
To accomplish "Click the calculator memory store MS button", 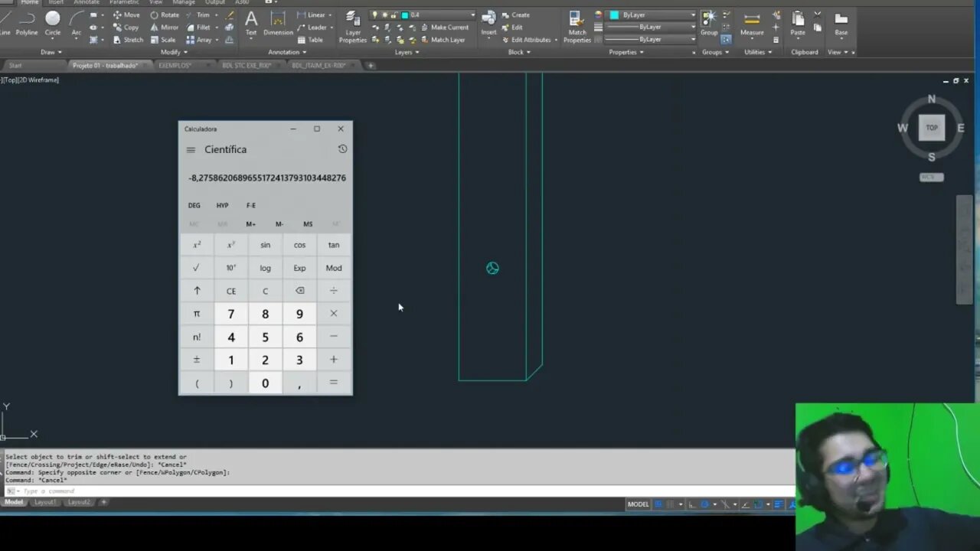I will click(x=308, y=224).
